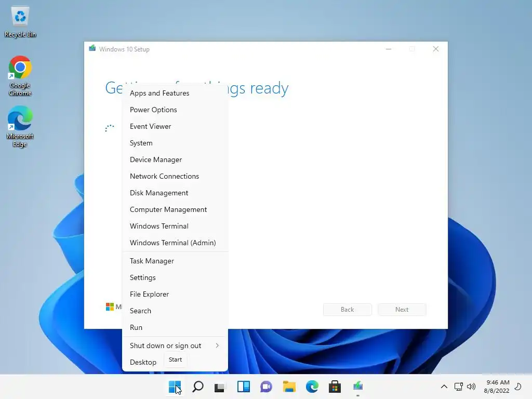Open volume speaker icon in tray
The height and width of the screenshot is (399, 532).
click(471, 387)
